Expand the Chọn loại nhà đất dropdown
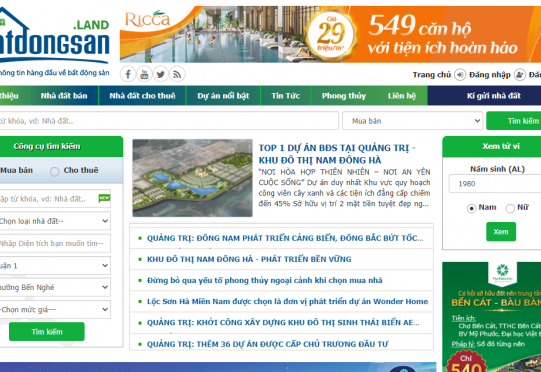Image resolution: width=541 pixels, height=372 pixels. click(55, 221)
